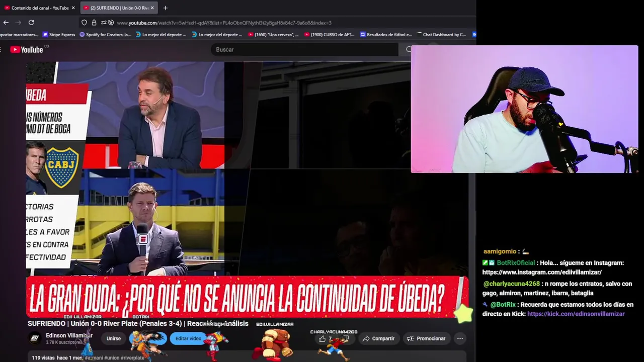644x362 pixels.
Task: Click the 'Unirse' button
Action: (113, 338)
